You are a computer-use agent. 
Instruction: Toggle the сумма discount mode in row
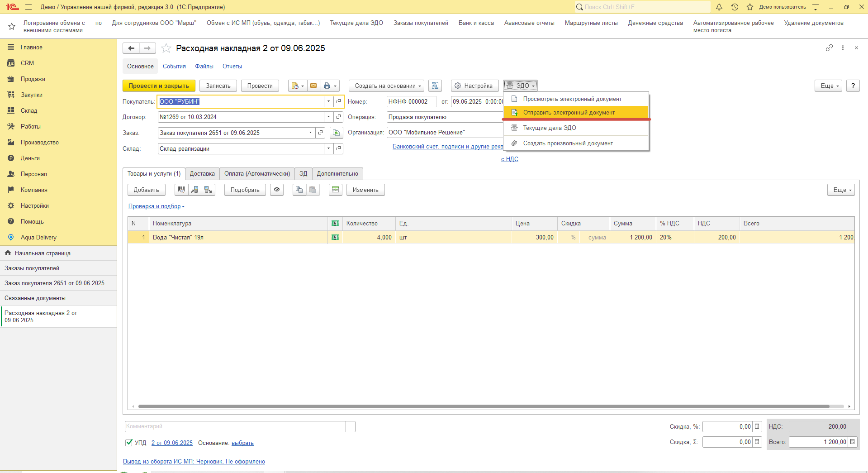coord(597,237)
